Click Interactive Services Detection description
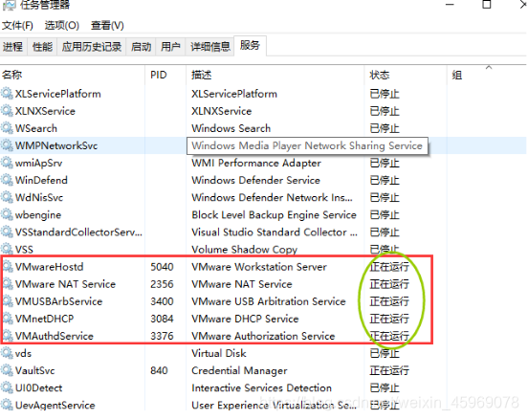The width and height of the screenshot is (528, 420). [261, 388]
